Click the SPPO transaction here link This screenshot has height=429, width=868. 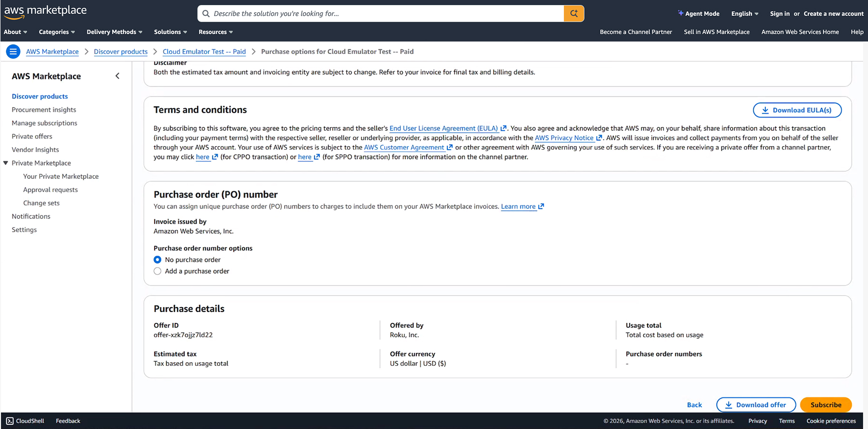[x=305, y=157]
